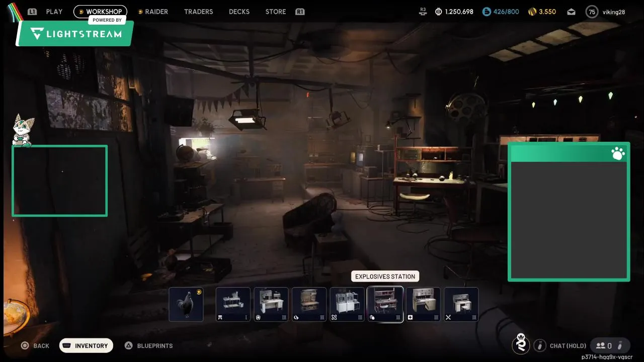644x362 pixels.
Task: Click the level 75 badge
Action: 592,12
